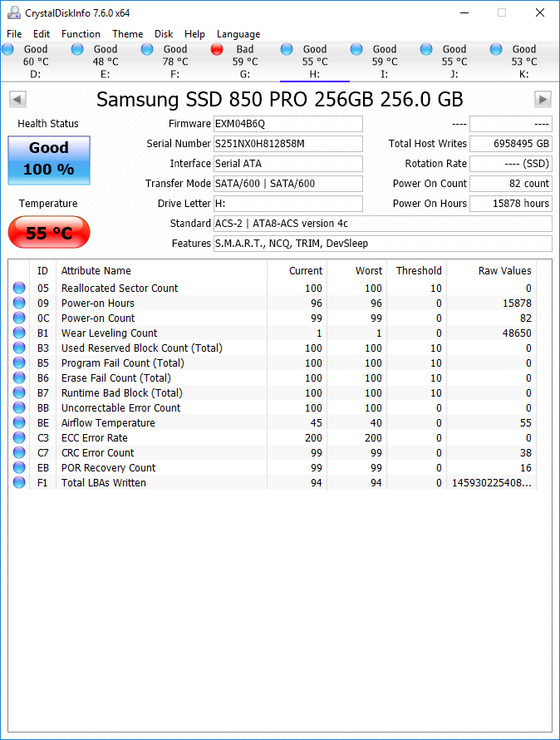Click status icon for Runtime Bad Block
560x740 pixels.
(19, 392)
